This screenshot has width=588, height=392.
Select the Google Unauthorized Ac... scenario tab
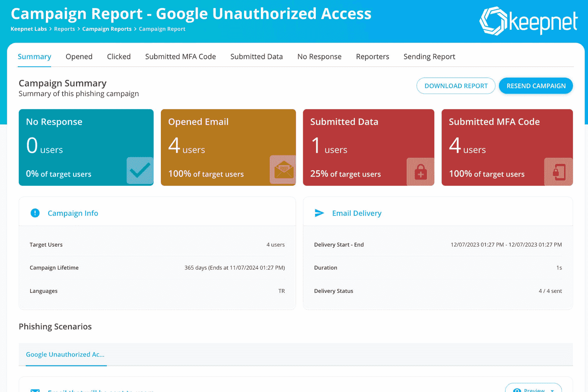65,355
